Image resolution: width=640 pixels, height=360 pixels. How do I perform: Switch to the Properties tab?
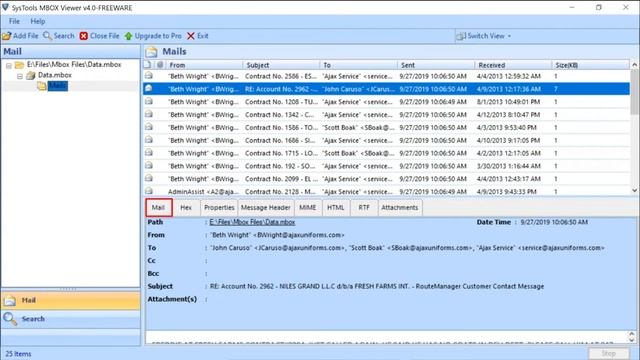(x=219, y=207)
